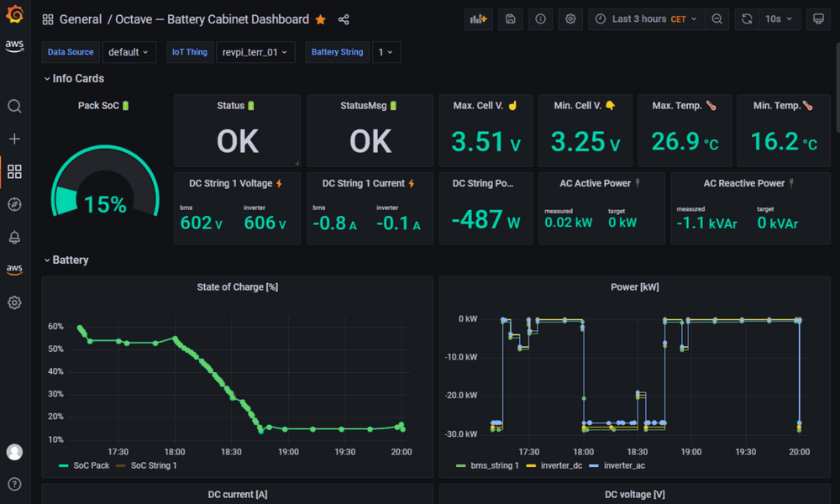The image size is (840, 504).
Task: Collapse the Info Cards row
Action: [x=74, y=78]
